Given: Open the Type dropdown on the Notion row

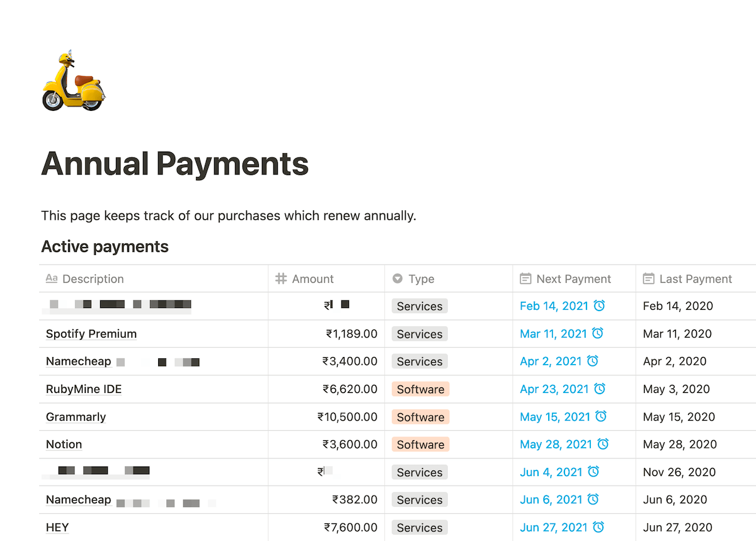Looking at the screenshot, I should [x=420, y=444].
